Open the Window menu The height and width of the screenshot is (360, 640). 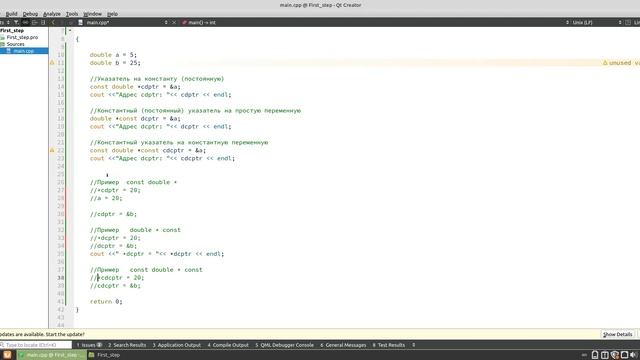point(93,14)
